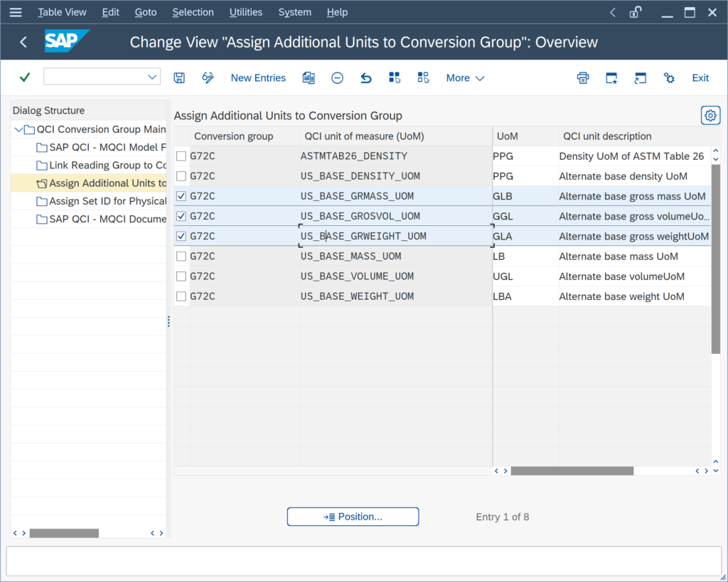Open the hamburger main menu icon
The width and height of the screenshot is (728, 582).
tap(16, 13)
